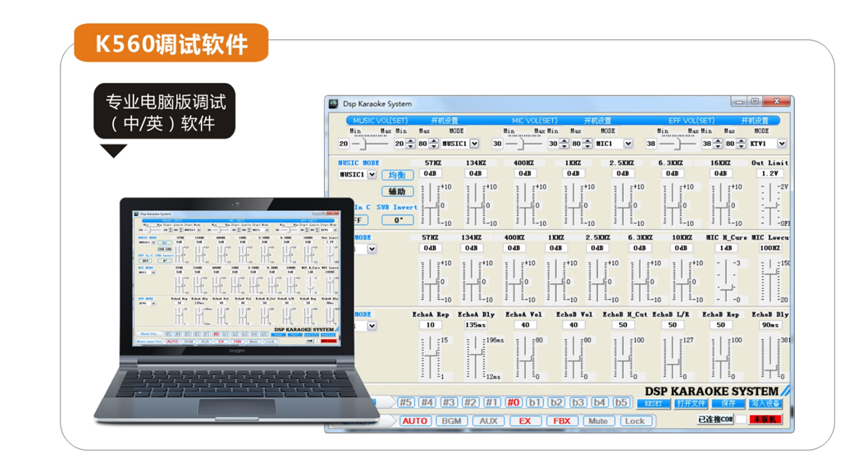Enable the AUTO input mode
Viewport: 868px width, 463px height.
[x=414, y=421]
